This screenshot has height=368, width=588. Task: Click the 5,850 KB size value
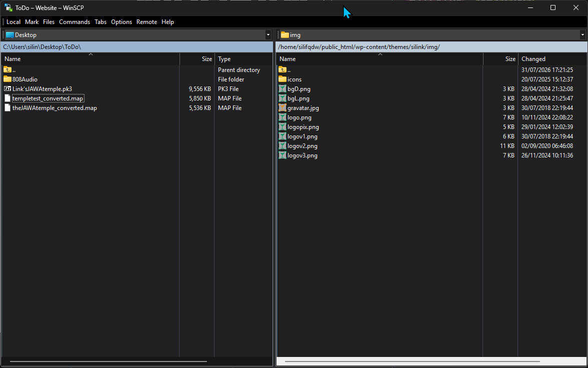(x=200, y=98)
